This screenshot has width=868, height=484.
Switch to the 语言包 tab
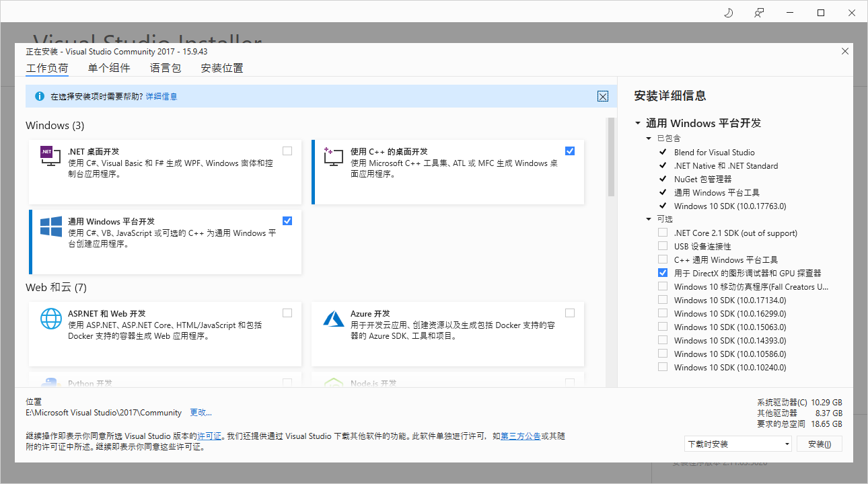(166, 68)
